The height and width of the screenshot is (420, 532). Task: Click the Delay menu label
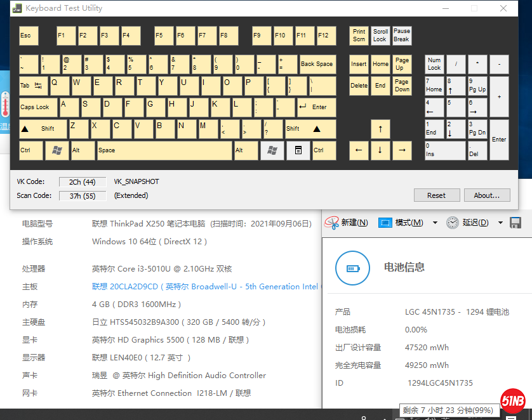[x=475, y=223]
